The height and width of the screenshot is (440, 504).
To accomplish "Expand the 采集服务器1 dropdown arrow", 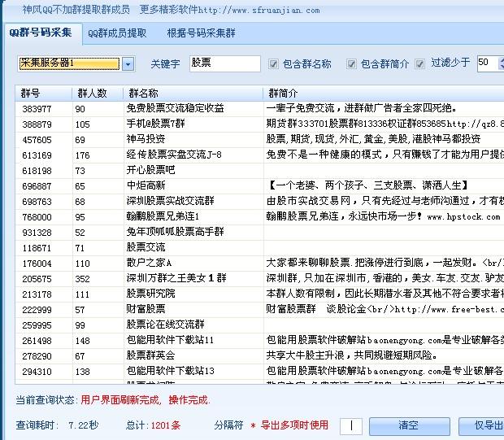I will coord(128,63).
